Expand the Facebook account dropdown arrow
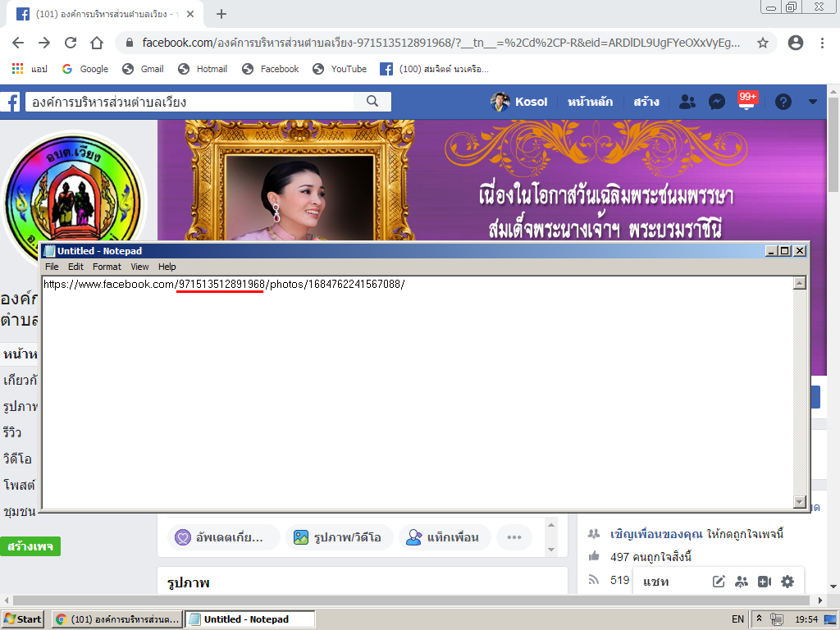840x630 pixels. tap(813, 102)
